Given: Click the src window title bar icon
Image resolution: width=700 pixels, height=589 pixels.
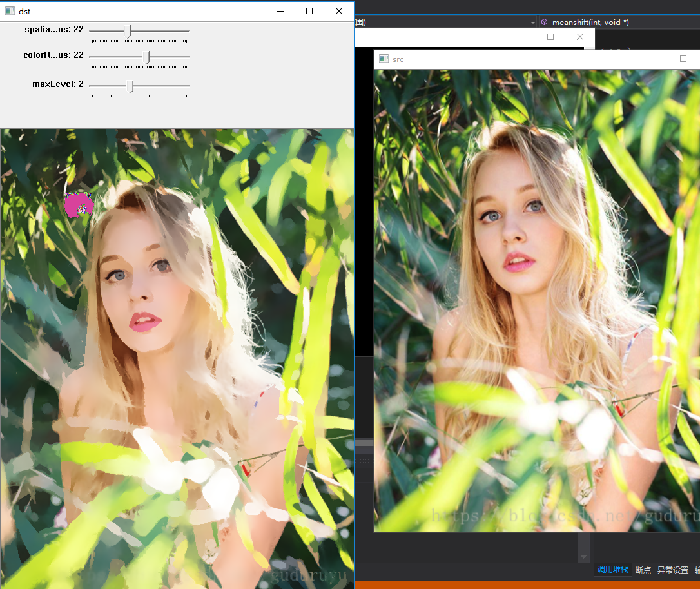Looking at the screenshot, I should pos(383,59).
